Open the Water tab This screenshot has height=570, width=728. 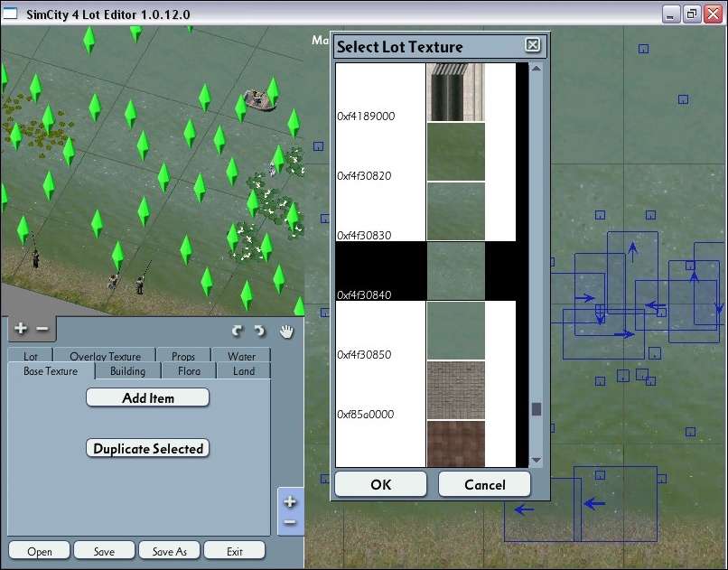(241, 355)
